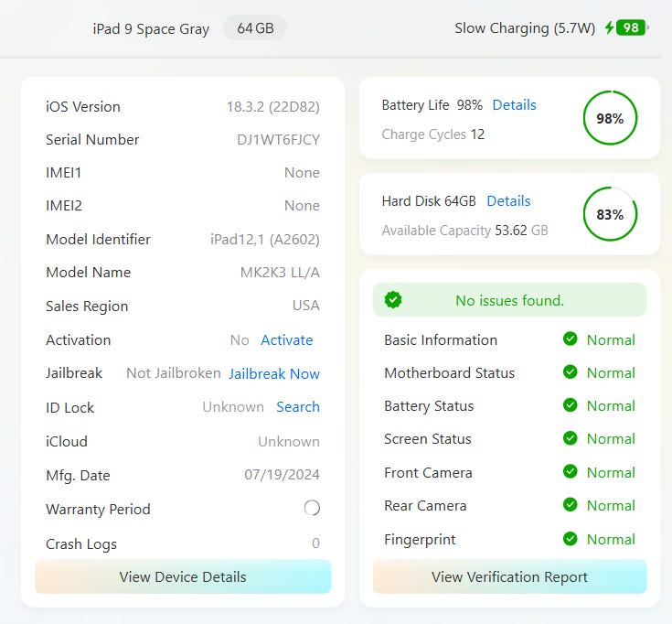Click the 64 GB storage badge
Viewport: 672px width, 624px height.
pos(255,28)
